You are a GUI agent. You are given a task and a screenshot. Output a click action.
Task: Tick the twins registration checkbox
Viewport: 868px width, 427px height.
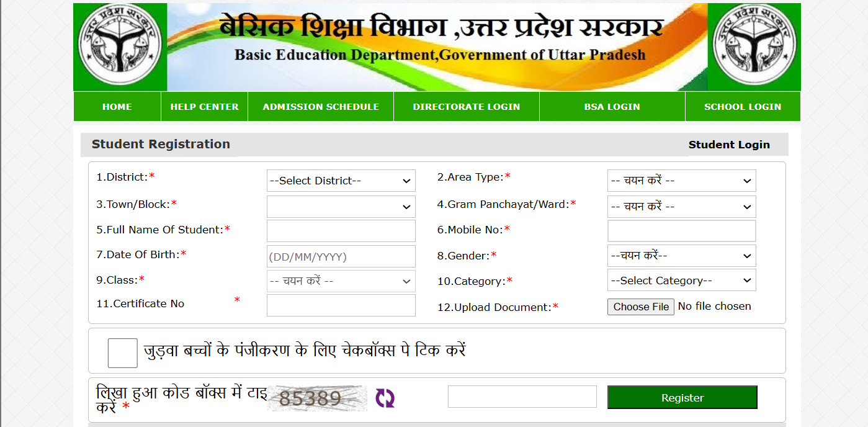[x=122, y=352]
